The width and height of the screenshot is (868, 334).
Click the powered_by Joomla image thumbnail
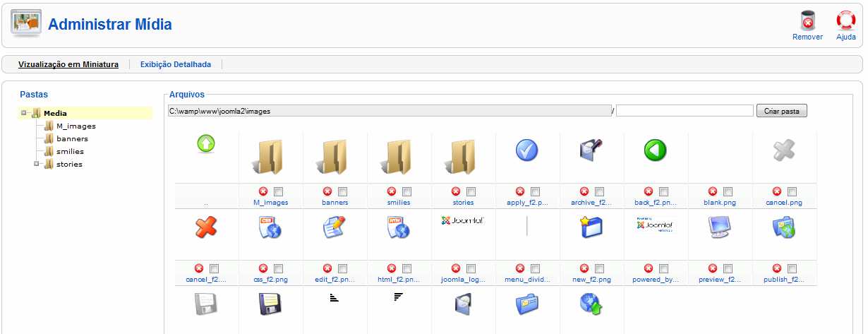click(655, 223)
